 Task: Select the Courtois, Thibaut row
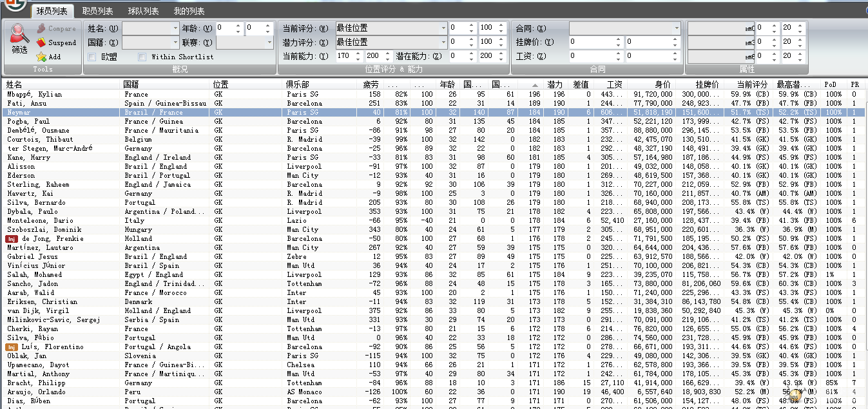[x=434, y=139]
